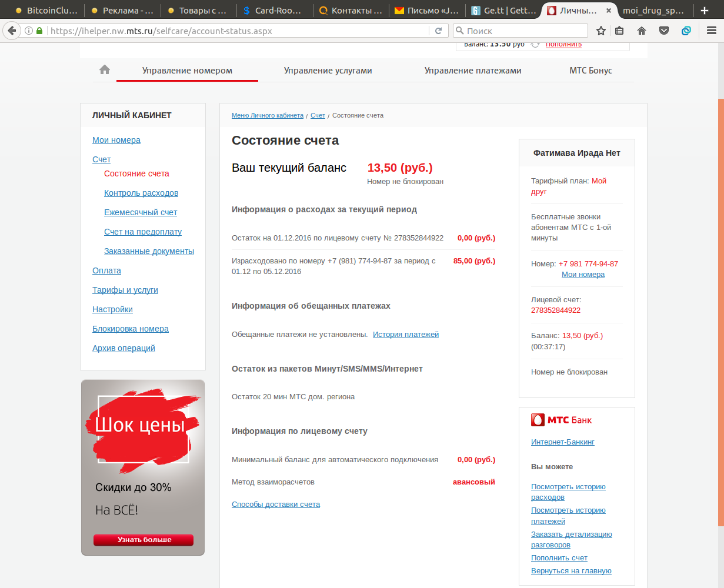Open the Pocket icon in toolbar
Viewport: 724px width, 588px height.
pyautogui.click(x=664, y=31)
